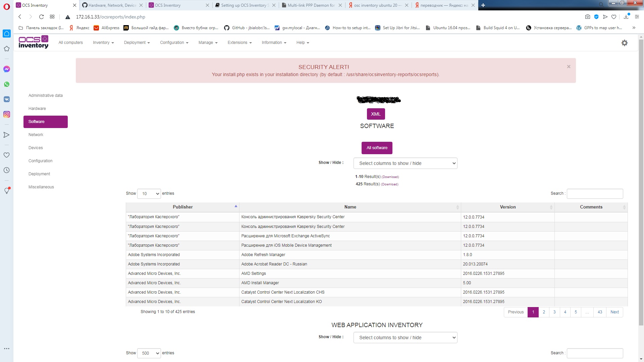
Task: Click the snapshot camera icon in toolbar
Action: click(588, 17)
